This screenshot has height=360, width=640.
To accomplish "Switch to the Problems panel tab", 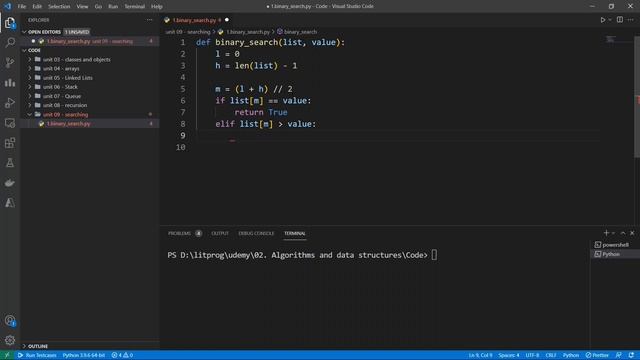I will [184, 233].
